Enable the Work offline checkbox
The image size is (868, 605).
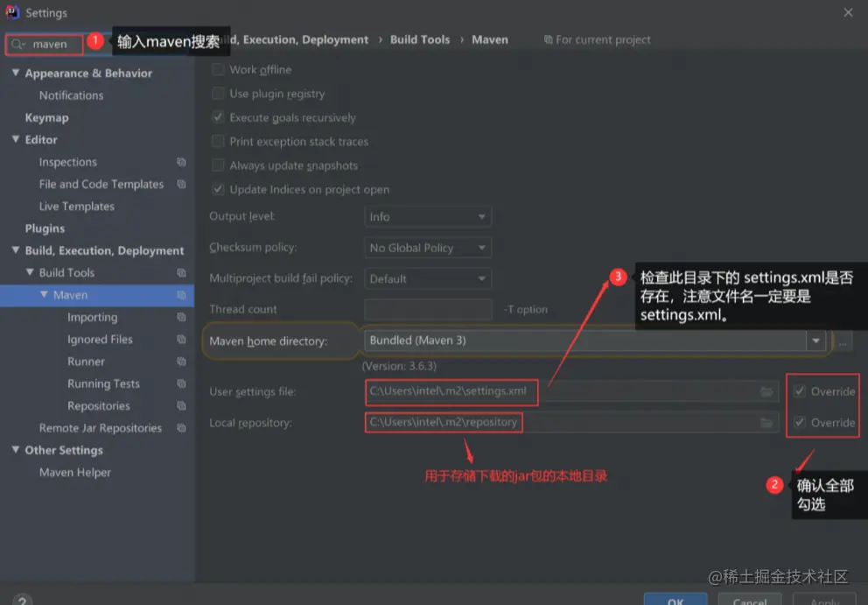click(218, 69)
